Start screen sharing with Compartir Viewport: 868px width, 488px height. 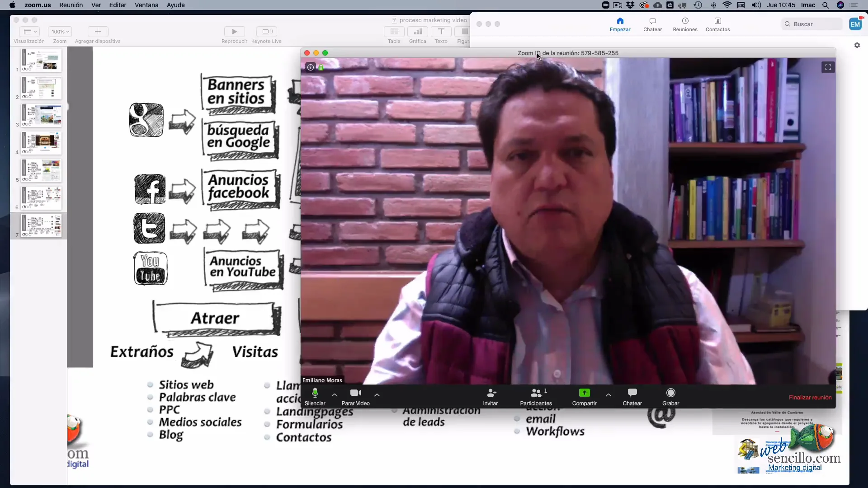pyautogui.click(x=584, y=397)
